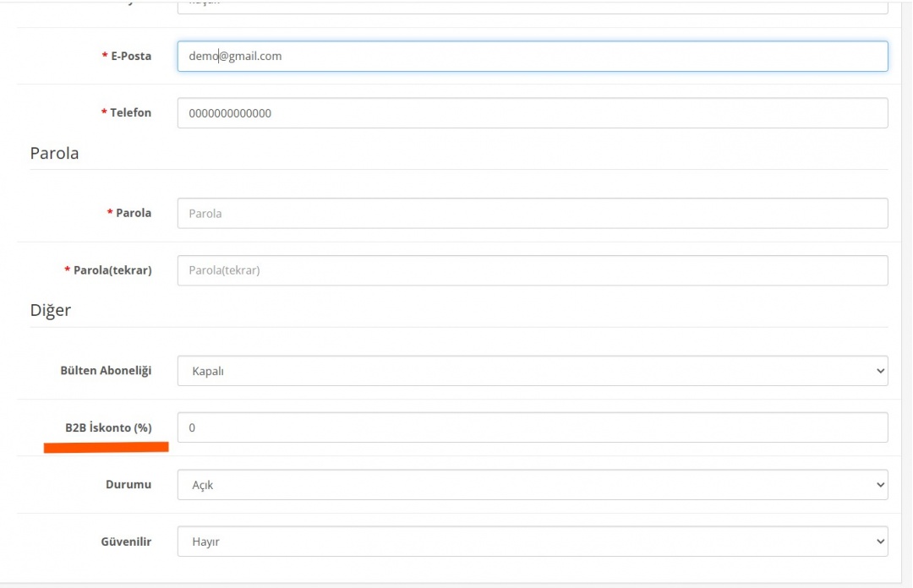Click the B2B İskonto (%) label text
This screenshot has width=913, height=588.
click(x=108, y=427)
